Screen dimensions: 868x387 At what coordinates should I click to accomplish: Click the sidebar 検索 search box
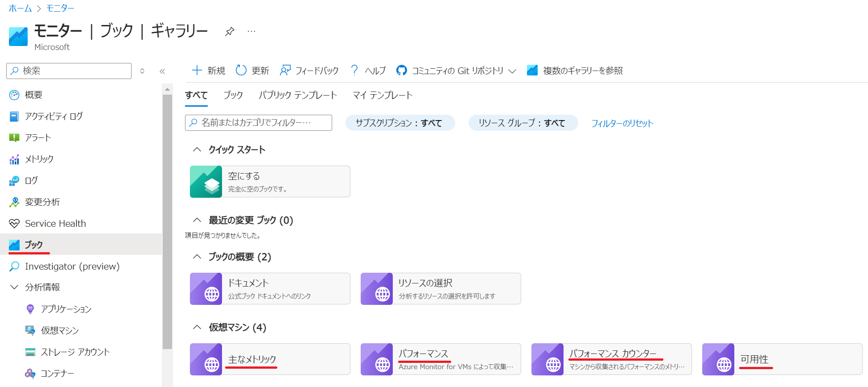(x=69, y=71)
